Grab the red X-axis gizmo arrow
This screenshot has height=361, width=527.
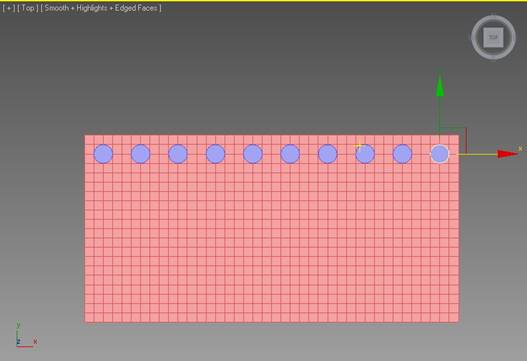coord(507,154)
